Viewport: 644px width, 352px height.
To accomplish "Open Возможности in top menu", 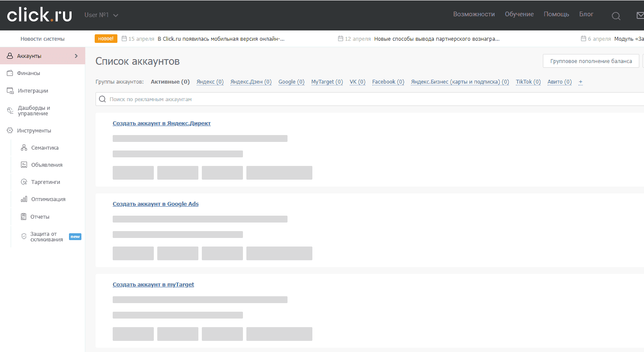I will click(474, 14).
